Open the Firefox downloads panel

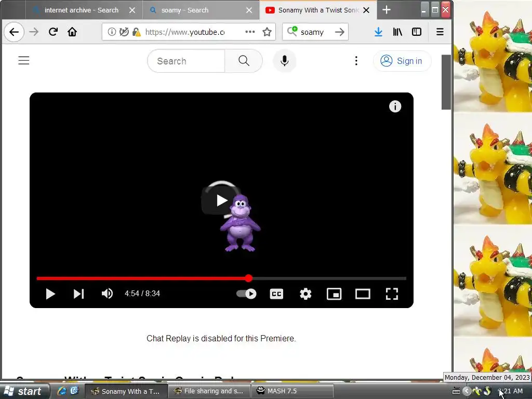378,32
